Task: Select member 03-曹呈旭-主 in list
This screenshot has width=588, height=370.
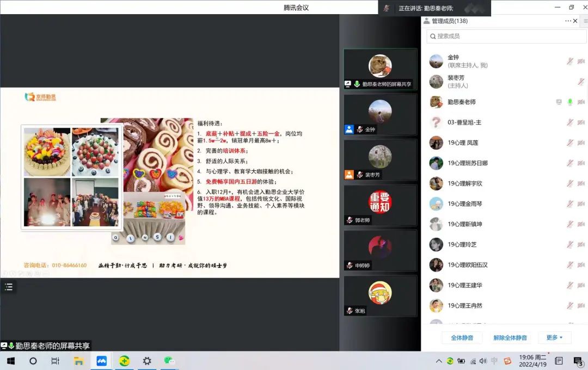Action: click(464, 122)
